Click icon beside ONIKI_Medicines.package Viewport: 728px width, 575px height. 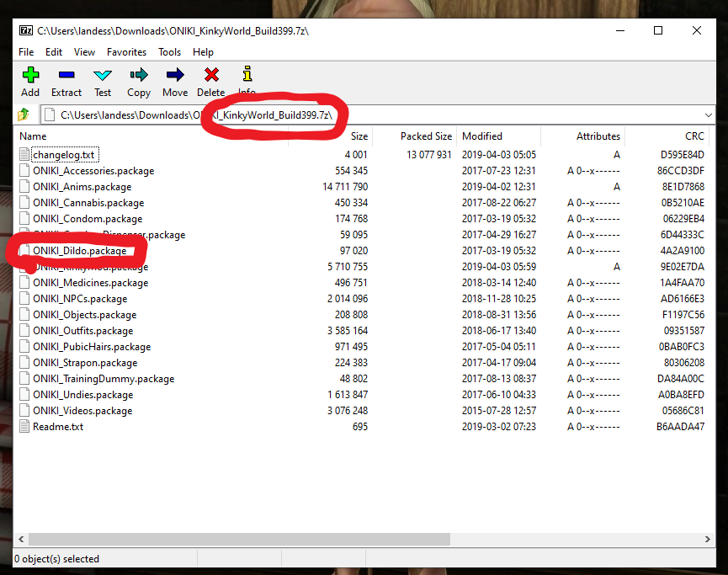(24, 282)
